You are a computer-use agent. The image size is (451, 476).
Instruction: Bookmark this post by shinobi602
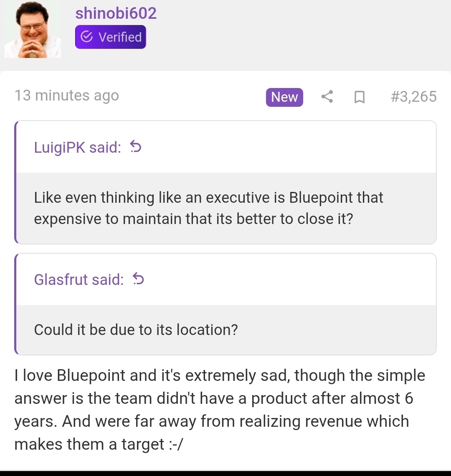[x=359, y=97]
